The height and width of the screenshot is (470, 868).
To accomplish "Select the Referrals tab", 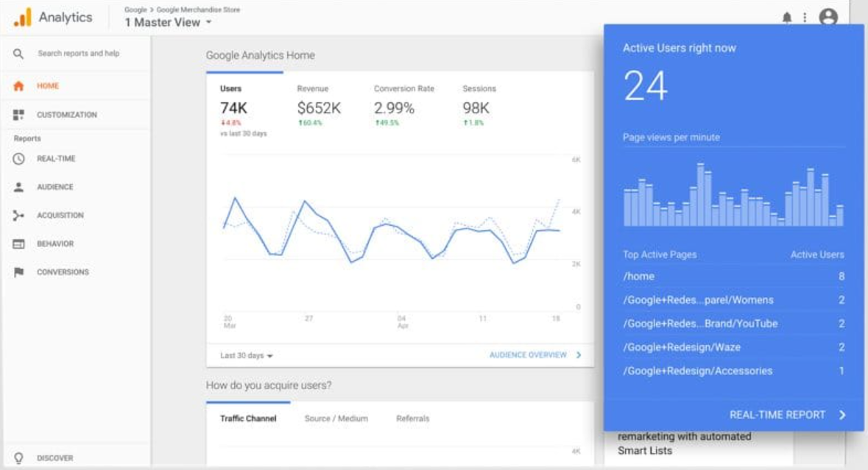I will [x=412, y=417].
